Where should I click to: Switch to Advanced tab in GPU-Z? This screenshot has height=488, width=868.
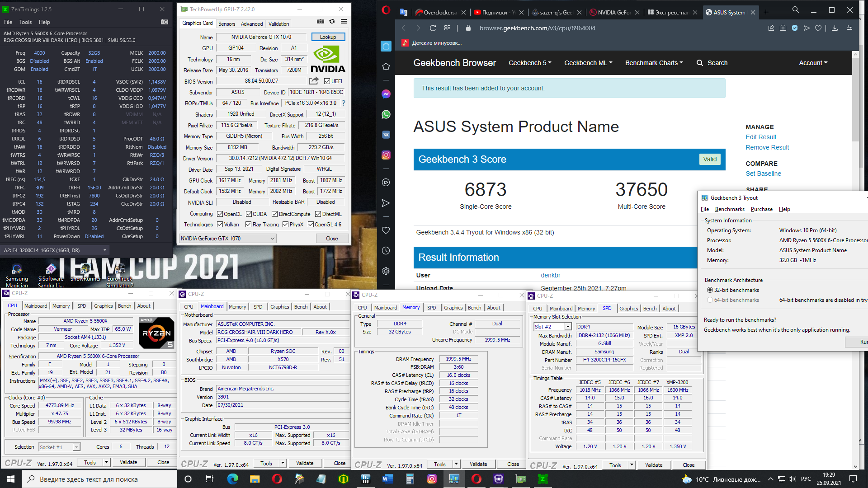pyautogui.click(x=252, y=24)
